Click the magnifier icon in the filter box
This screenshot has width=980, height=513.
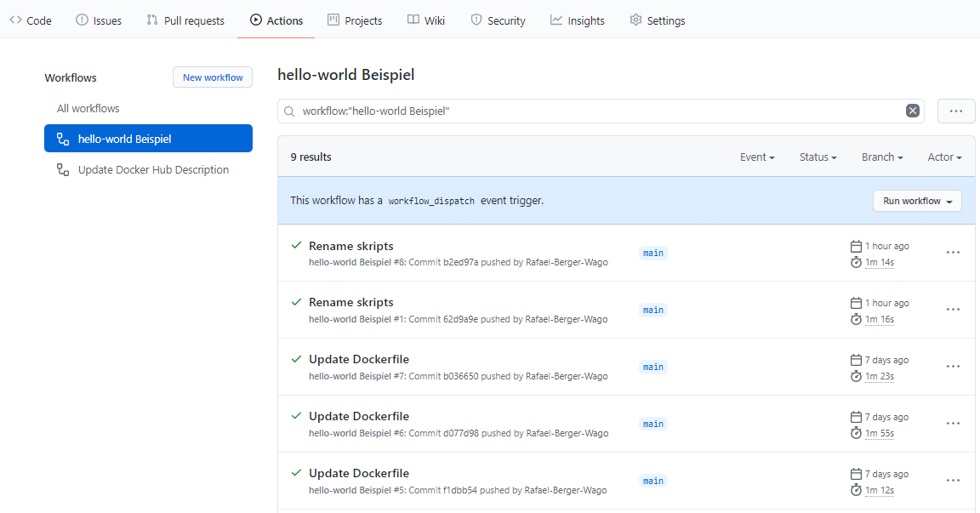click(x=290, y=111)
